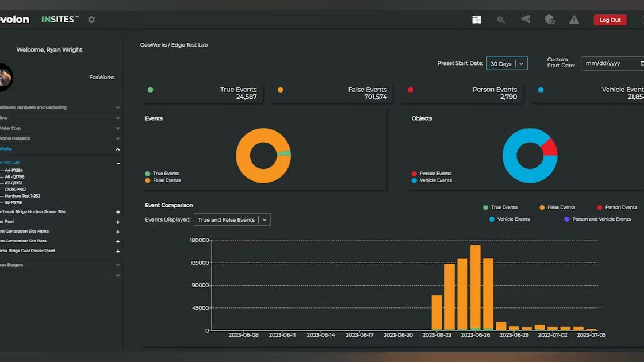Click the Custom Start Date calendar icon
This screenshot has width=644, height=362.
click(x=642, y=63)
